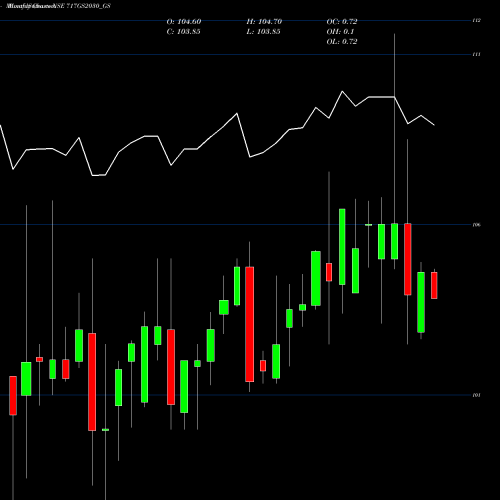500x500 pixels.
Task: Click the '101' price axis label
Action: click(477, 395)
